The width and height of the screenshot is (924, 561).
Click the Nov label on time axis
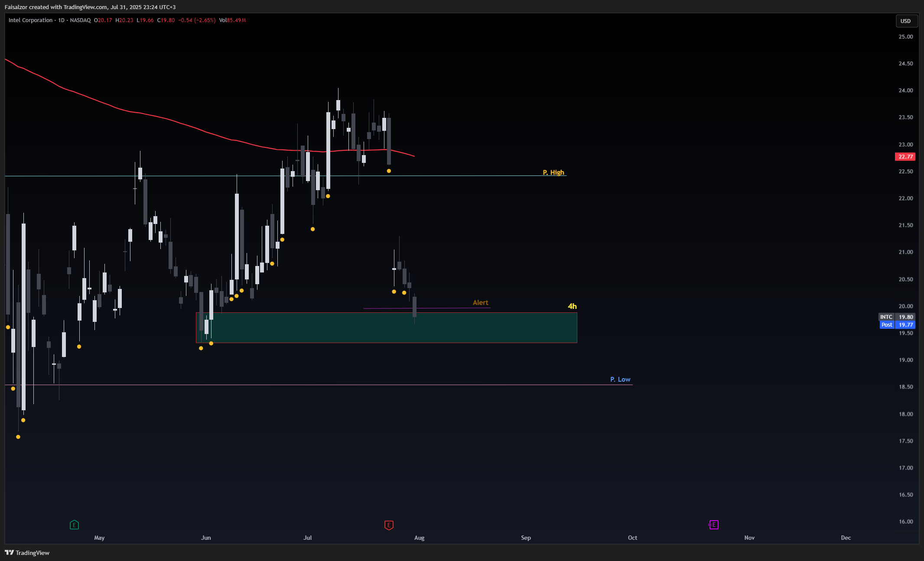[x=749, y=538]
